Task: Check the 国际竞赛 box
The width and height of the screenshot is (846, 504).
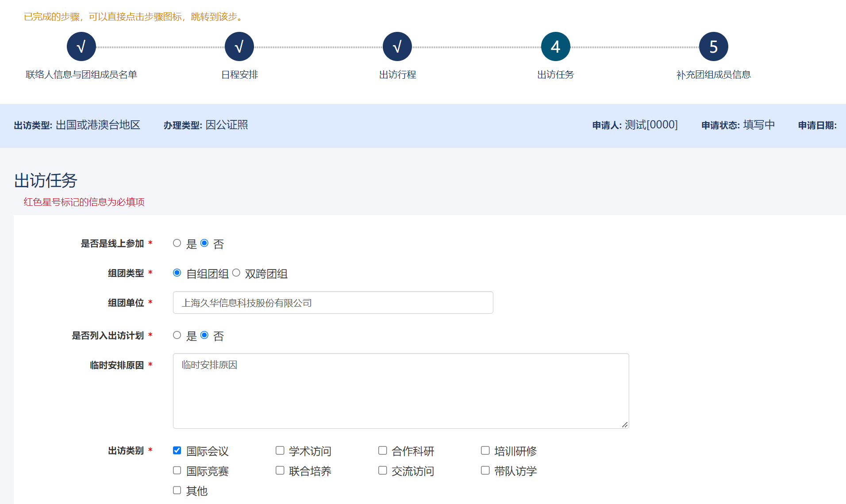Action: [x=177, y=470]
